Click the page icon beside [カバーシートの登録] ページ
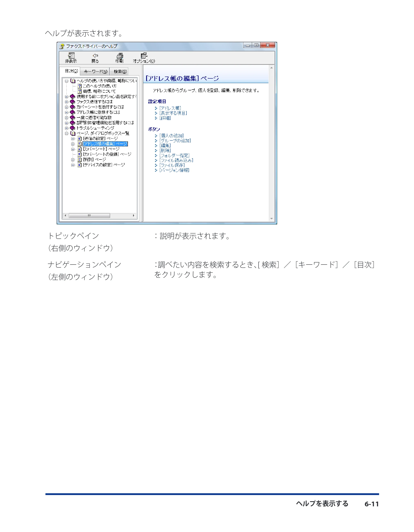The width and height of the screenshot is (414, 532). click(79, 154)
